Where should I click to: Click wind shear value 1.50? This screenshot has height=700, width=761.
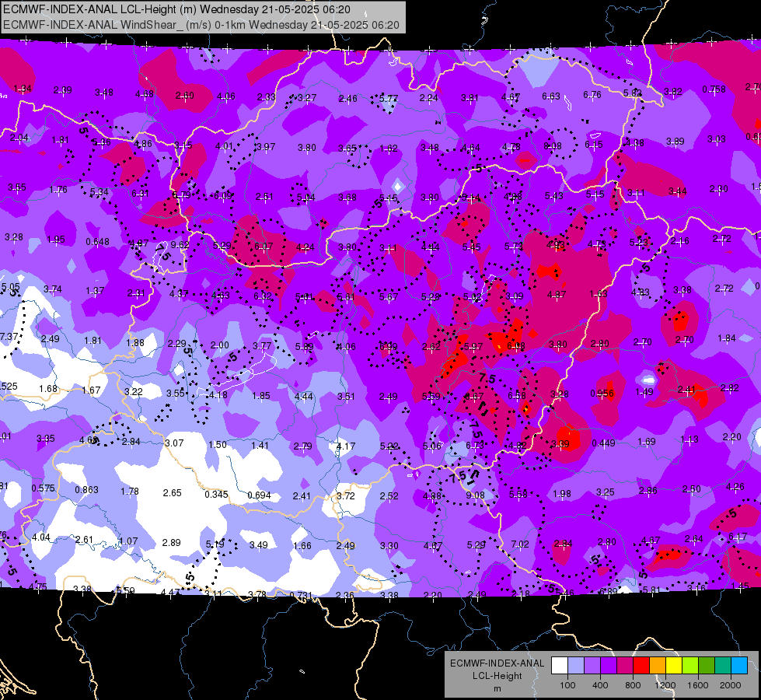(x=218, y=444)
